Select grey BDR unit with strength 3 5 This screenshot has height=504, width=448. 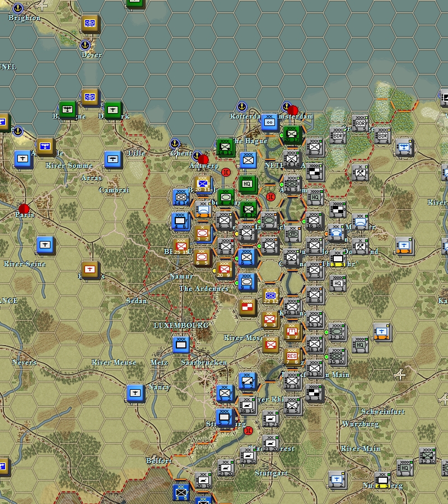(360, 124)
